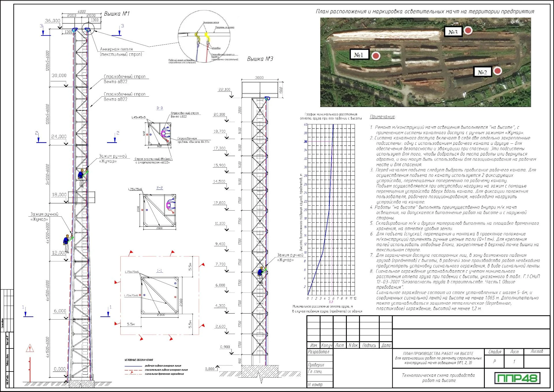Viewport: 554px width, 392px height.
Task: Click the Разработал cell in the title block
Action: tap(319, 352)
